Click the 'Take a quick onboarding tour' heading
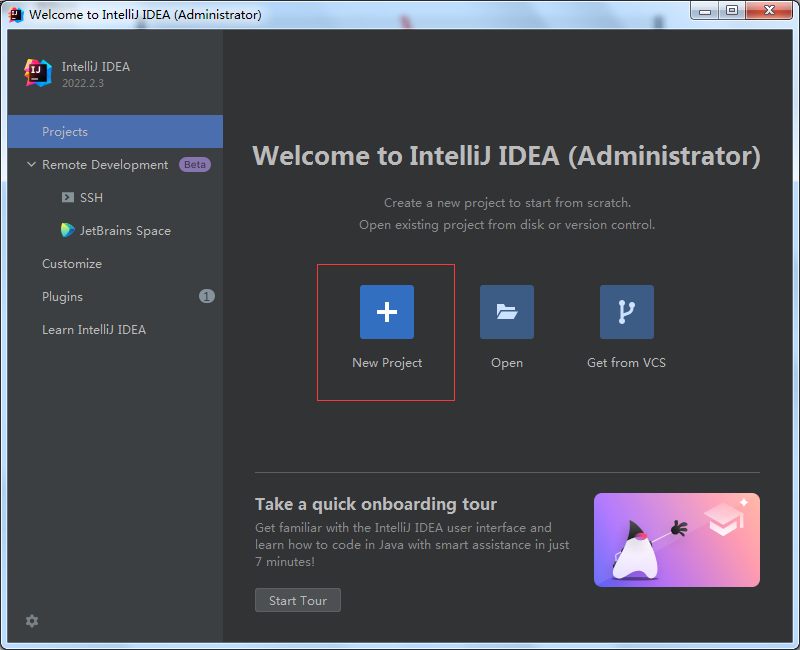Image resolution: width=800 pixels, height=650 pixels. (376, 504)
